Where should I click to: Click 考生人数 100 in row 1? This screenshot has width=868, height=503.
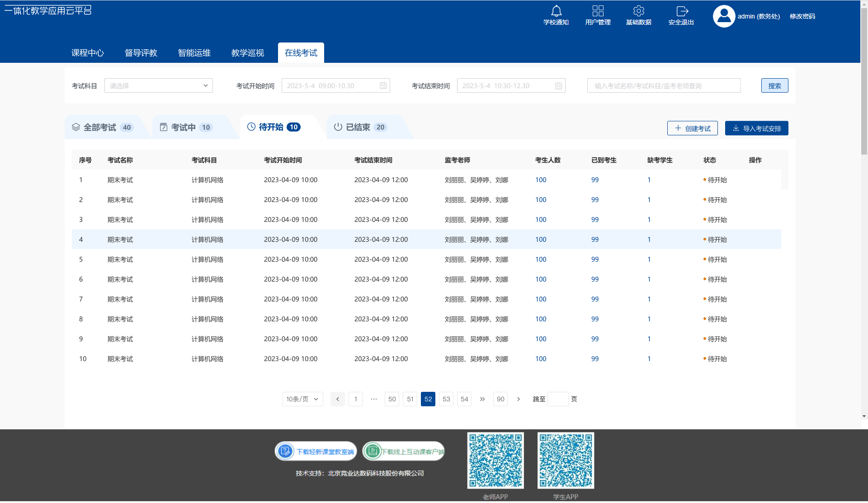click(541, 180)
